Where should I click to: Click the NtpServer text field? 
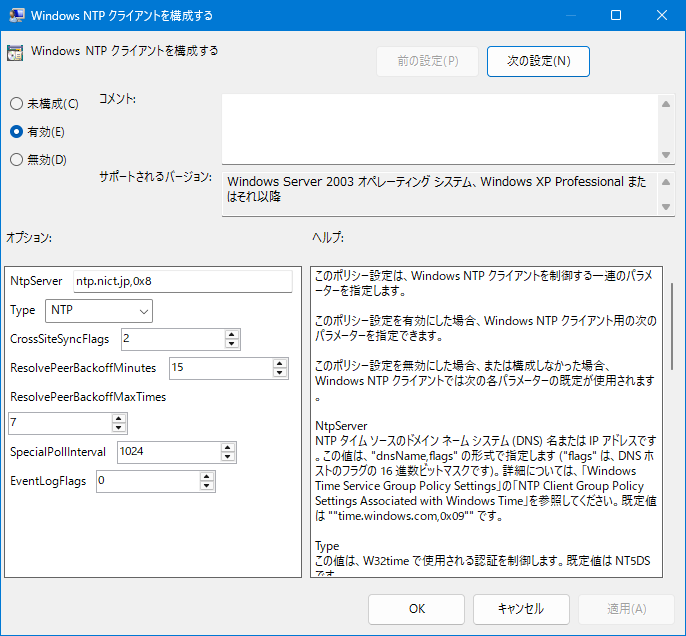point(183,281)
